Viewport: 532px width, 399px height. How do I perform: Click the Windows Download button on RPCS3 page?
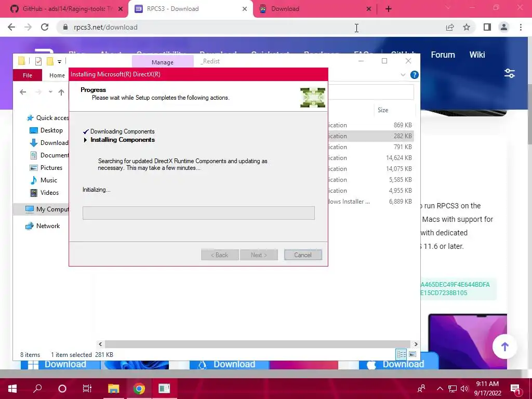point(61,364)
